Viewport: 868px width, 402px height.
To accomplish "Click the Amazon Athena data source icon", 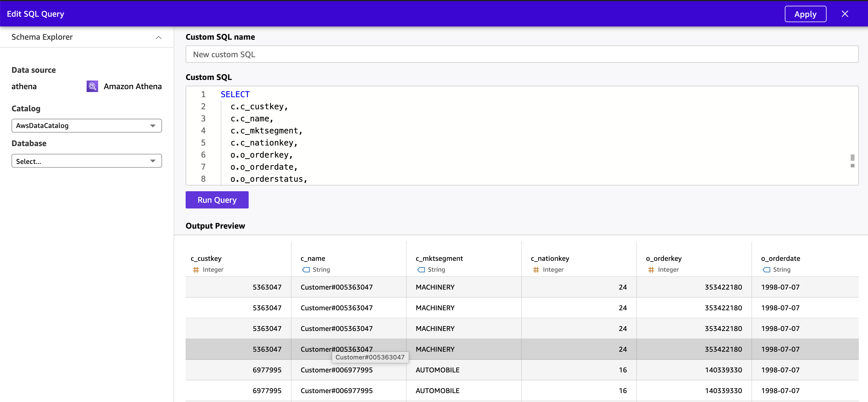I will coord(92,86).
